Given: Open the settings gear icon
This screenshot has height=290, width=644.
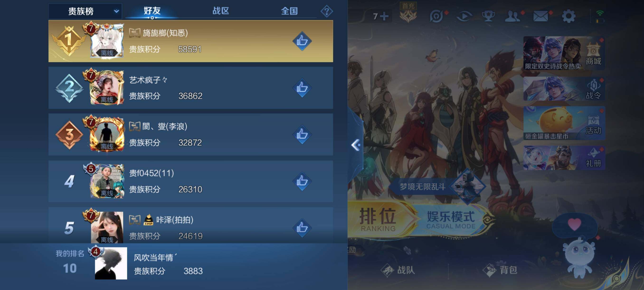Looking at the screenshot, I should pos(568,16).
